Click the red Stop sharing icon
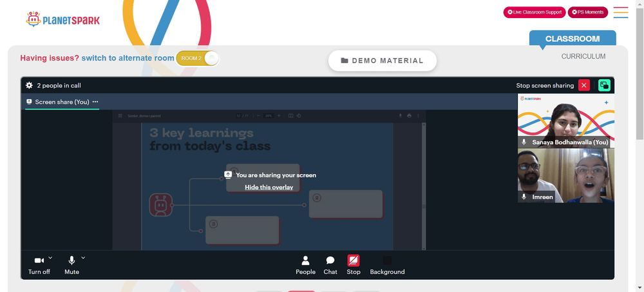 point(353,261)
